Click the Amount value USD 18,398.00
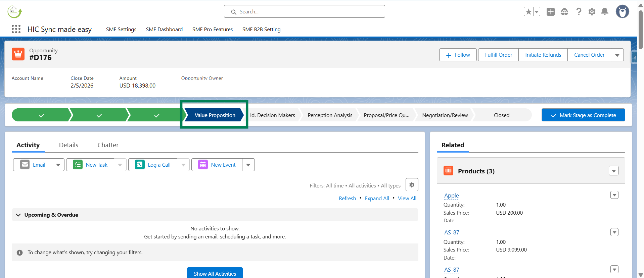Image resolution: width=644 pixels, height=278 pixels. 137,86
